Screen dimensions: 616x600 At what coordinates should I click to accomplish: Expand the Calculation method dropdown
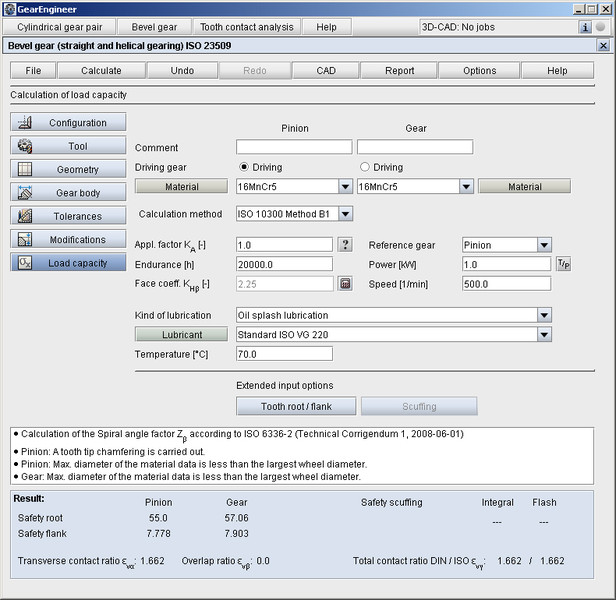(x=345, y=213)
